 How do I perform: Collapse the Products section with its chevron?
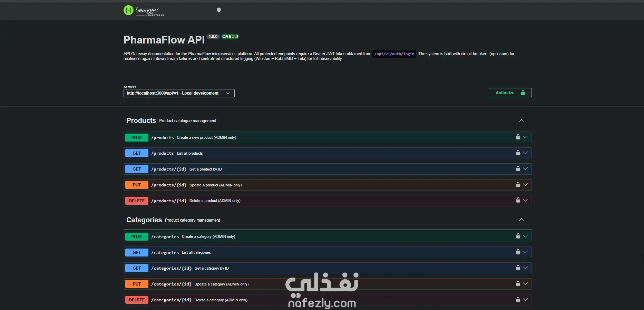point(521,120)
